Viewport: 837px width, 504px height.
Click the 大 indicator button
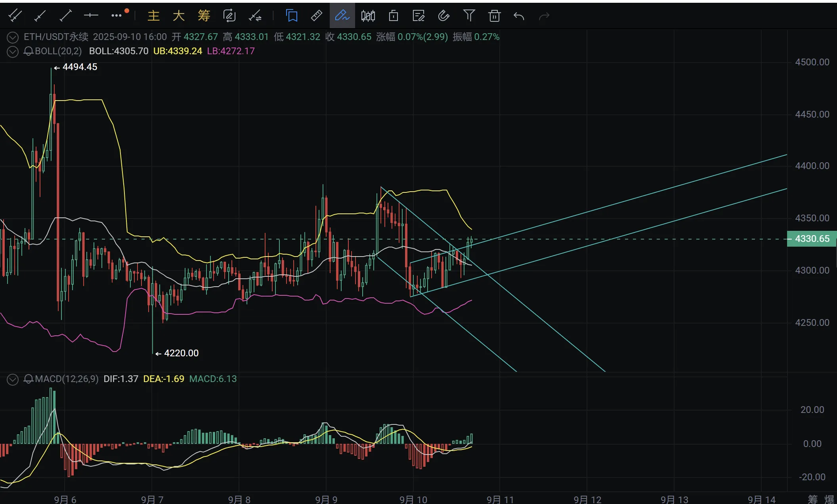179,16
